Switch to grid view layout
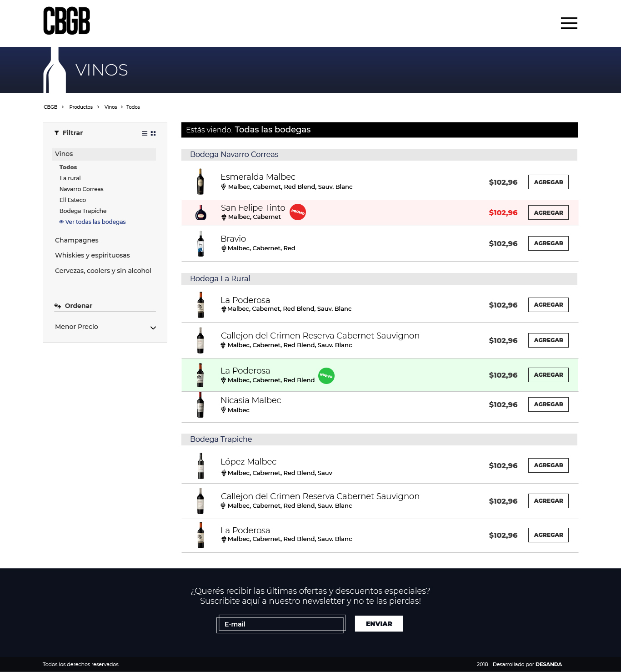This screenshot has width=621, height=672. click(153, 133)
